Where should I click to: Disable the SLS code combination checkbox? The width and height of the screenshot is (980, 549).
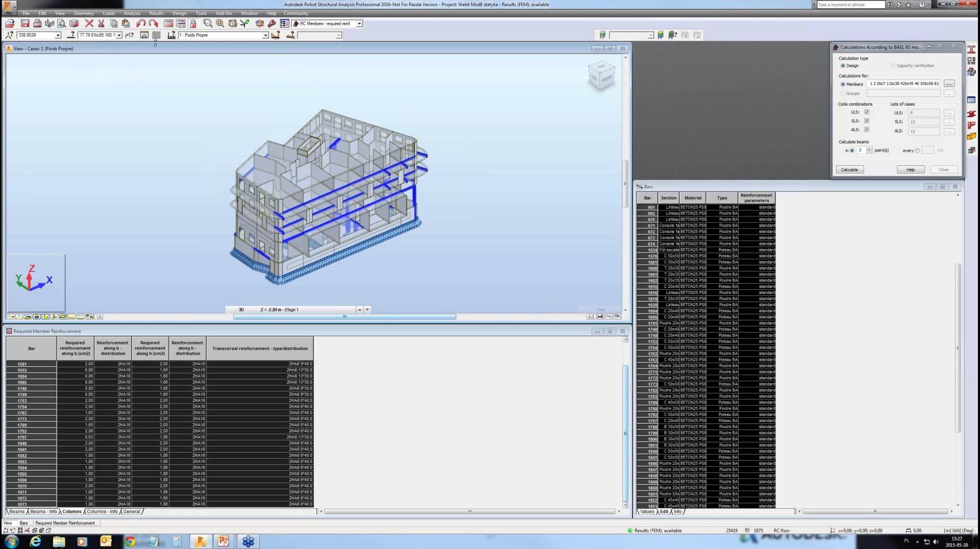point(867,121)
